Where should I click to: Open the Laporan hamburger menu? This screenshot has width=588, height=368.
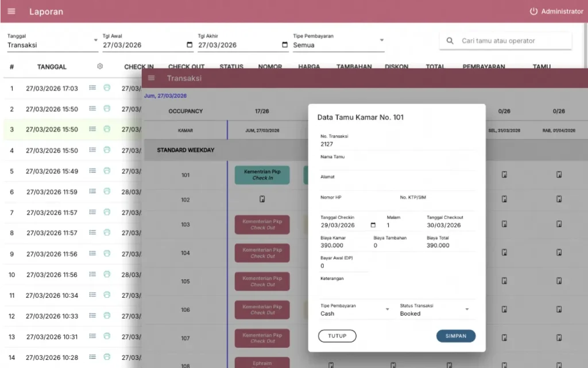(11, 11)
